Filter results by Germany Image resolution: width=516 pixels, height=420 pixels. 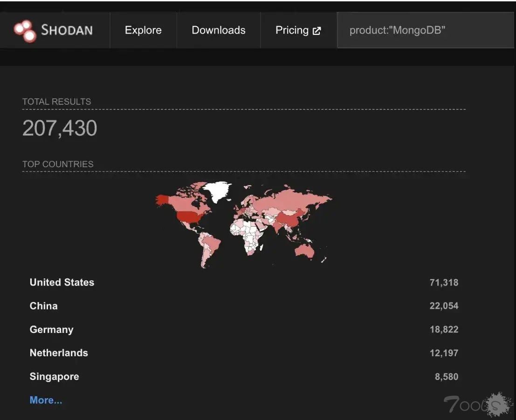pyautogui.click(x=52, y=330)
